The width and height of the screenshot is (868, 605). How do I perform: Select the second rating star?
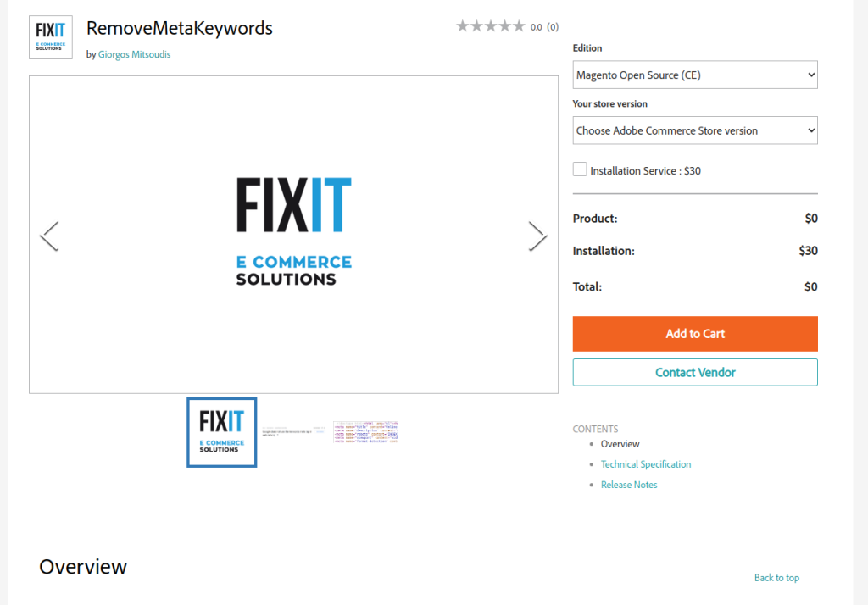click(x=476, y=25)
